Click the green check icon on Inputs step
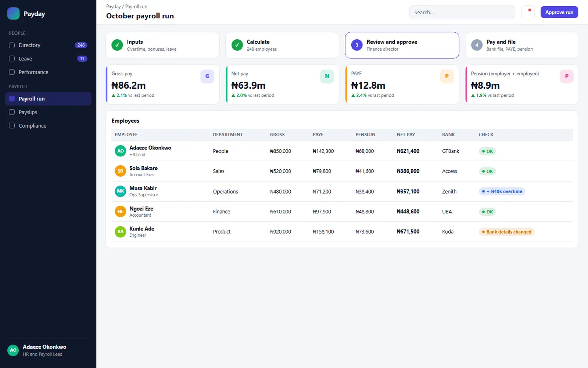This screenshot has width=588, height=368. 117,45
